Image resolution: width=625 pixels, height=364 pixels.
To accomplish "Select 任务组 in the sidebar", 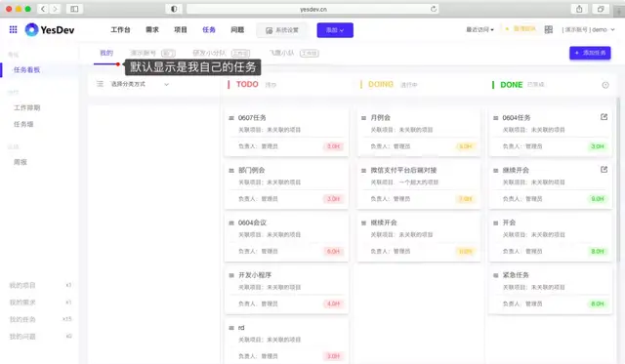I will (x=23, y=124).
